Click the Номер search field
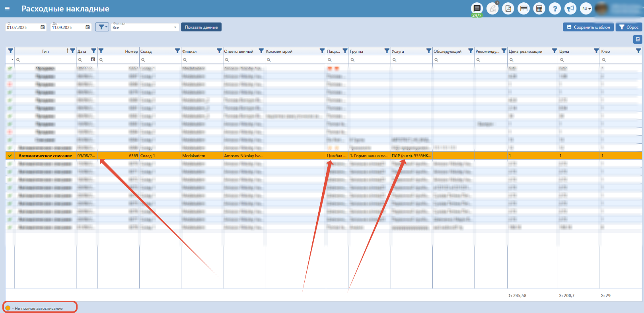 tap(119, 60)
